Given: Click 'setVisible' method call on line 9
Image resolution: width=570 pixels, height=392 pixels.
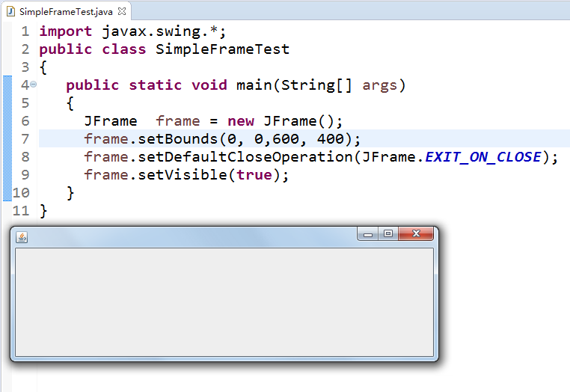Looking at the screenshot, I should [183, 175].
